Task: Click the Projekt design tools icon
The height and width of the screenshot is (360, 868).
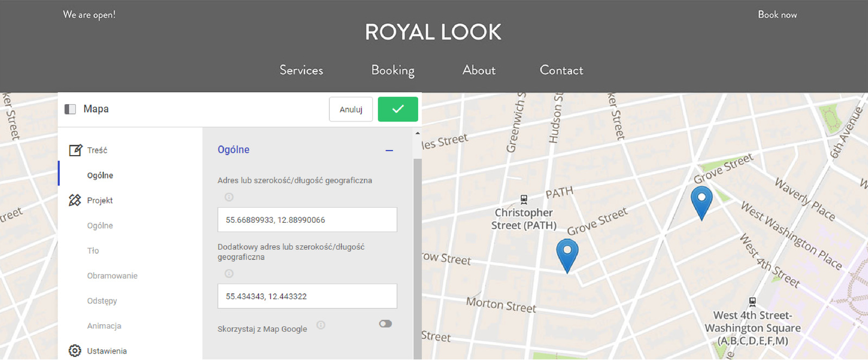Action: tap(75, 200)
